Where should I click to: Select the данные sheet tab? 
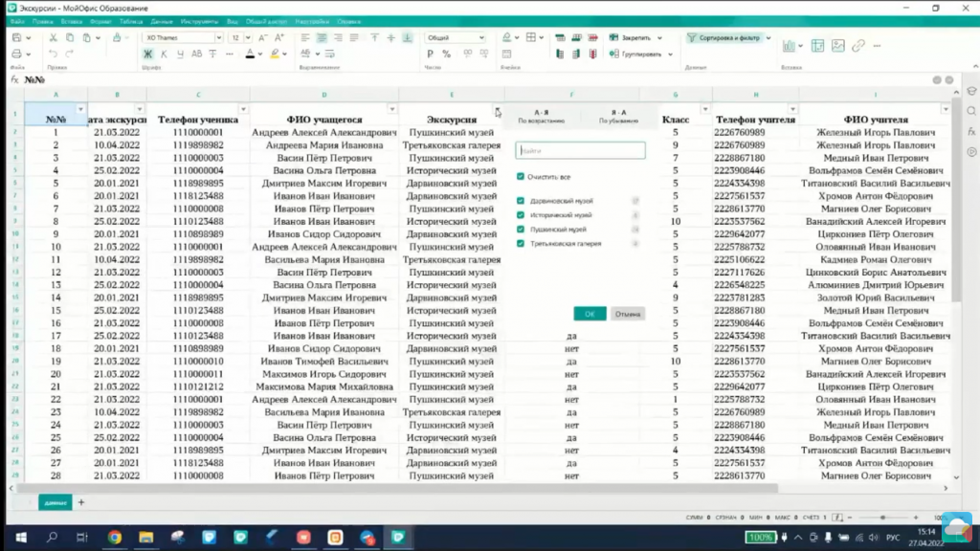coord(55,502)
